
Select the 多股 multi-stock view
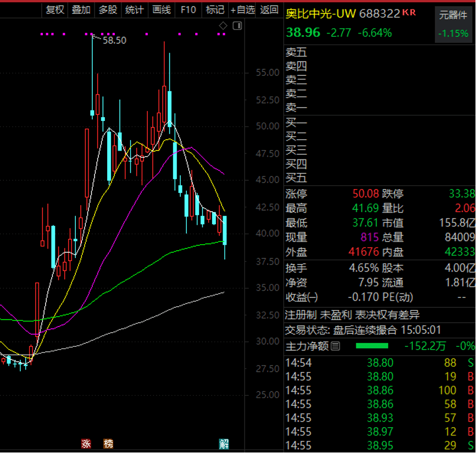(108, 9)
